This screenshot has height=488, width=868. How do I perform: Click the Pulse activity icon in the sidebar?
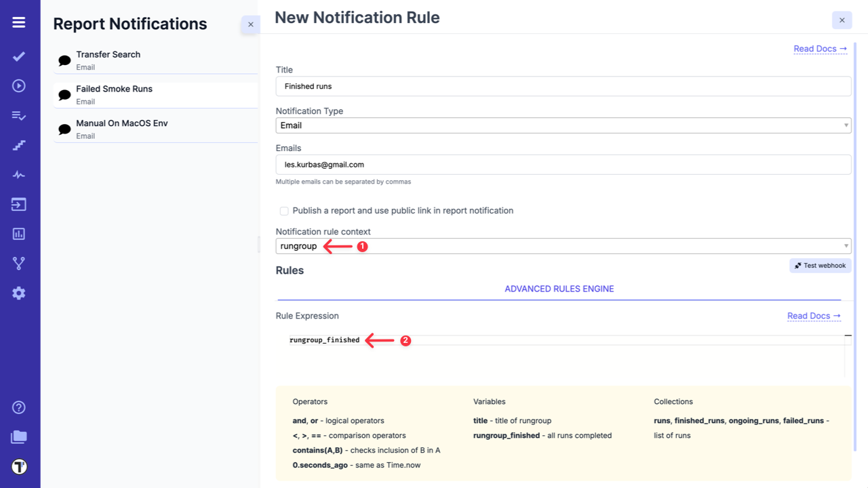19,175
